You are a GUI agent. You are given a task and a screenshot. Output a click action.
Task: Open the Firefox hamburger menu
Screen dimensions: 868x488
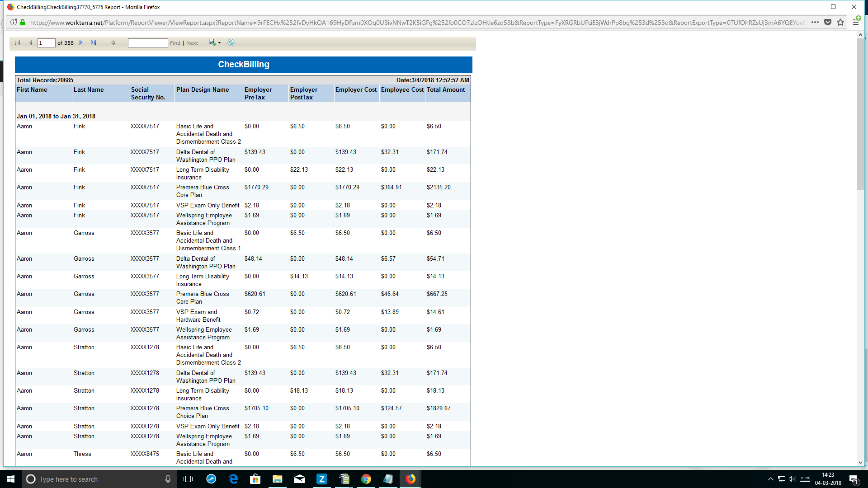(x=856, y=22)
